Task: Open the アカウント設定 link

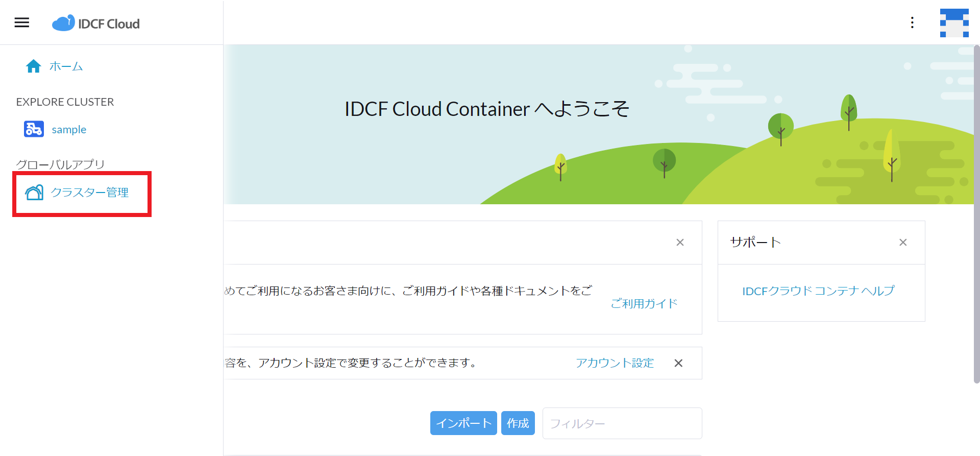Action: coord(615,363)
